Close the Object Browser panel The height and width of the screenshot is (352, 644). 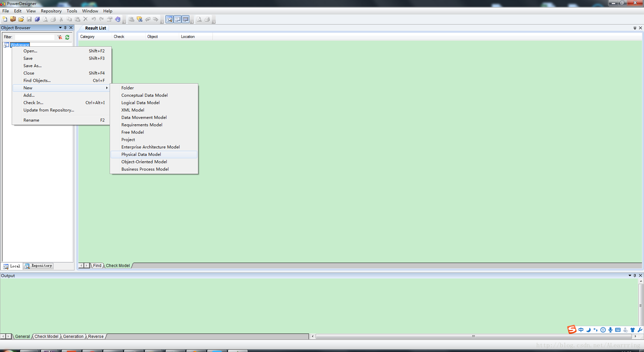point(71,28)
